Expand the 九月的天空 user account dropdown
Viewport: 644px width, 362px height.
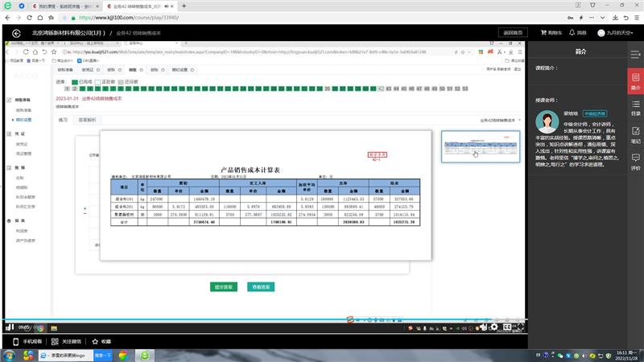[x=617, y=33]
